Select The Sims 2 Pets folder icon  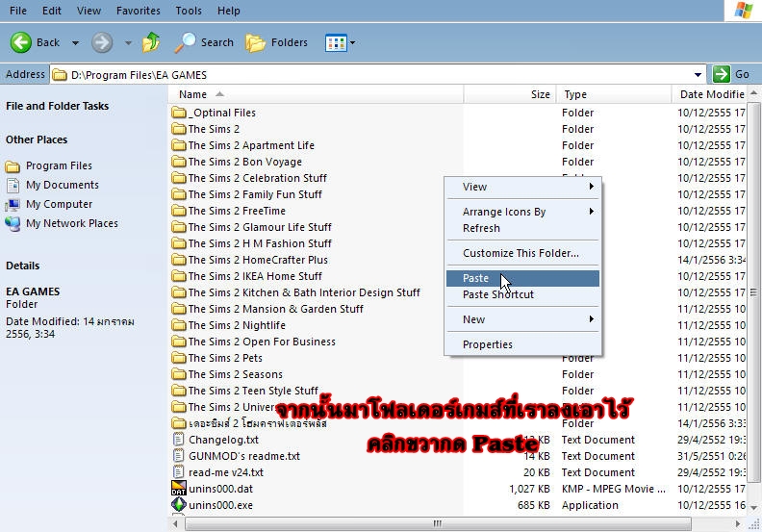(x=179, y=358)
